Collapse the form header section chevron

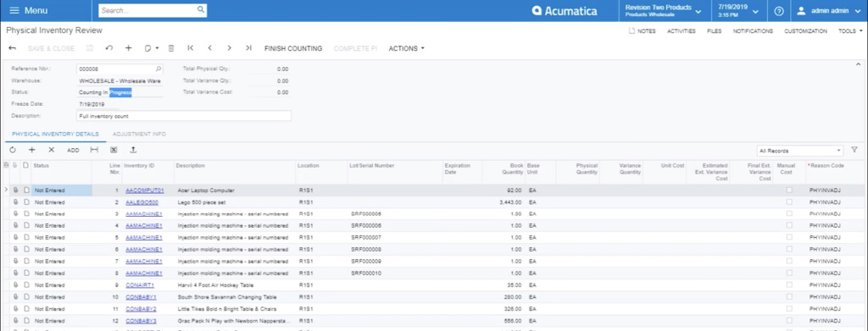[858, 64]
